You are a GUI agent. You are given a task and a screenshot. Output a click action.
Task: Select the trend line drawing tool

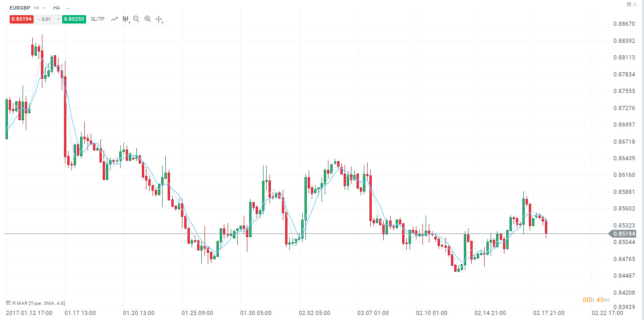tap(114, 19)
